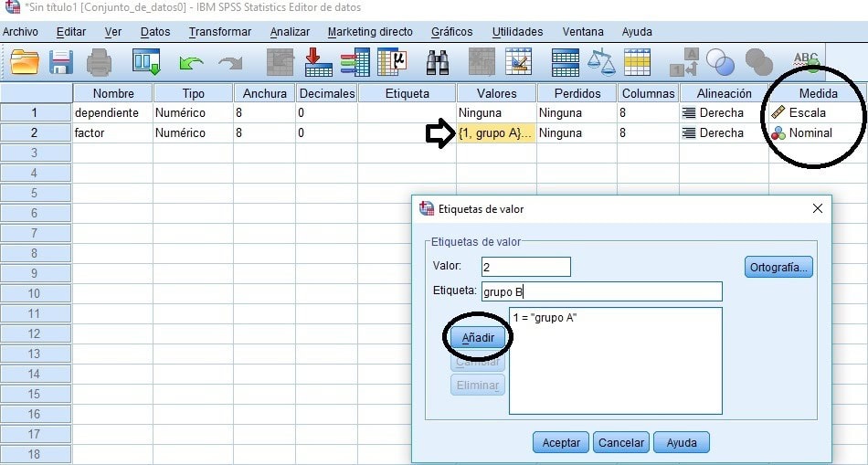Screen dimensions: 868x465
Task: Open the Datos menu
Action: click(x=155, y=32)
